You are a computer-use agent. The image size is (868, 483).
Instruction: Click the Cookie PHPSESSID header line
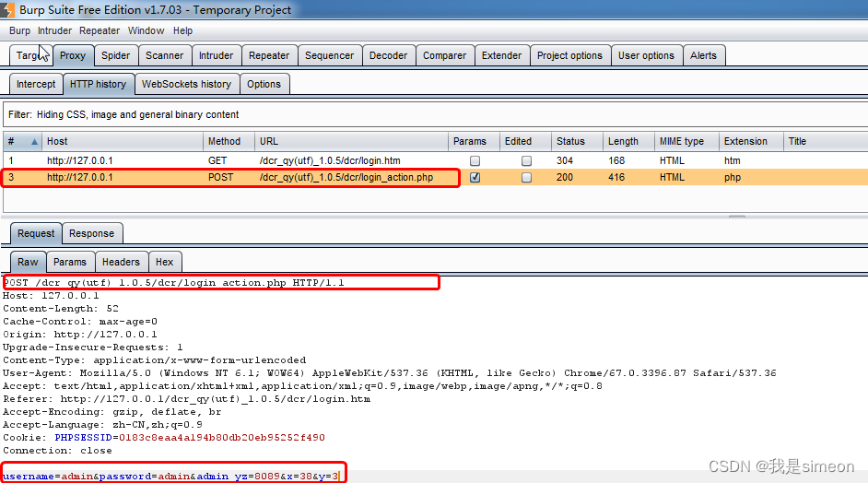(x=164, y=438)
